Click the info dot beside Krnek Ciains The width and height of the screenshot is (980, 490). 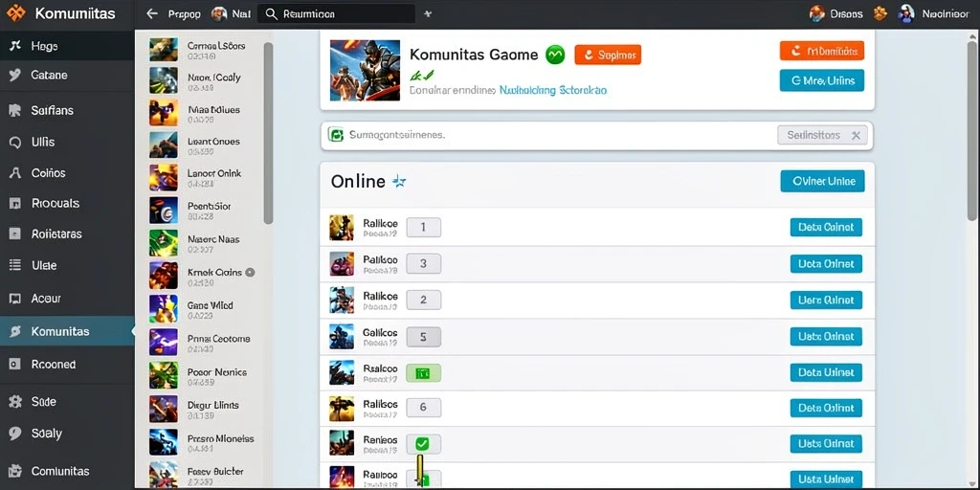pyautogui.click(x=250, y=272)
